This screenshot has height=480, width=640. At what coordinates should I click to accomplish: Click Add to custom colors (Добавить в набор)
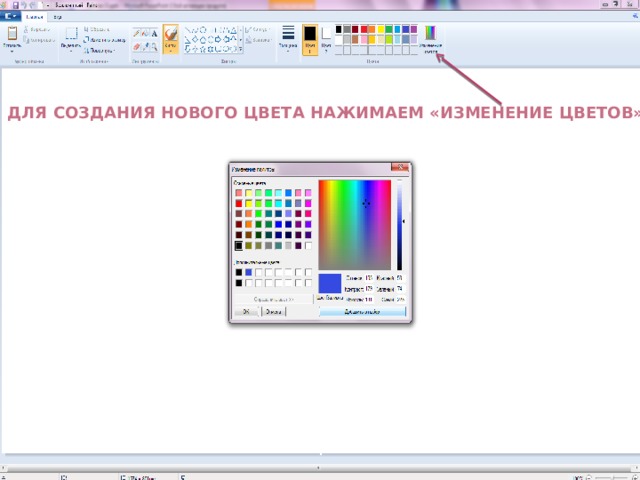[362, 311]
